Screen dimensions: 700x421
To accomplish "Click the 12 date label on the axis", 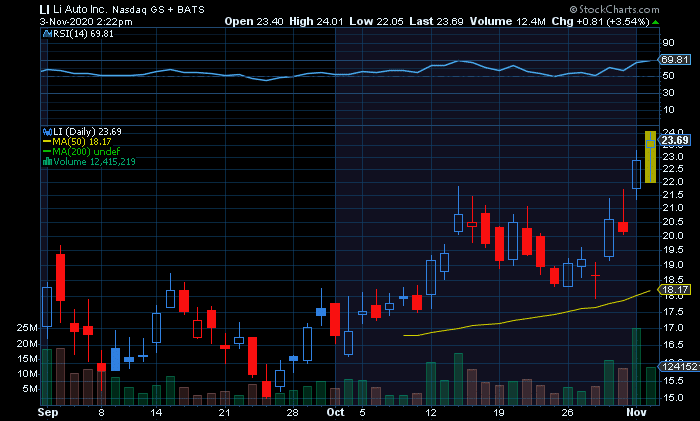I will (x=431, y=412).
